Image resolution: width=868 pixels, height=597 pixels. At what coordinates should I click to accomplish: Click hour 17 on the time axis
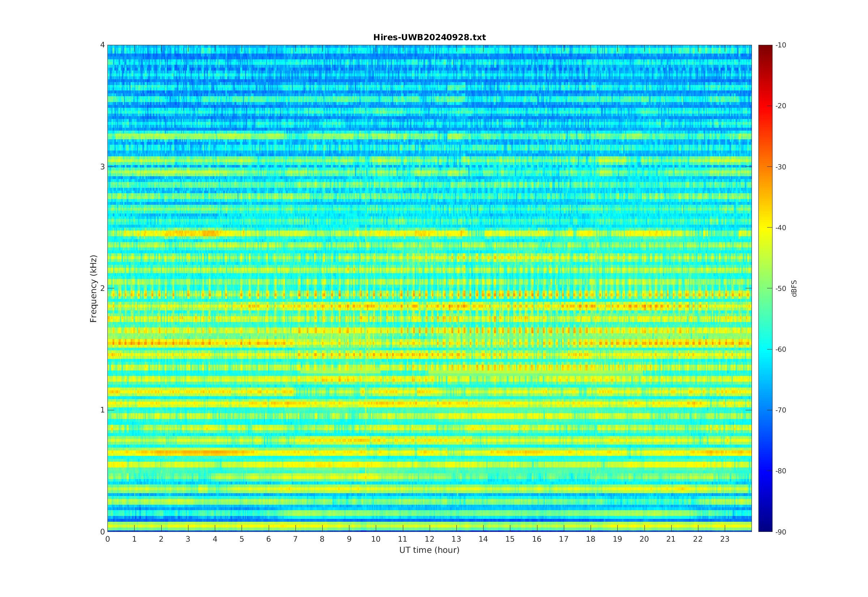tap(564, 539)
